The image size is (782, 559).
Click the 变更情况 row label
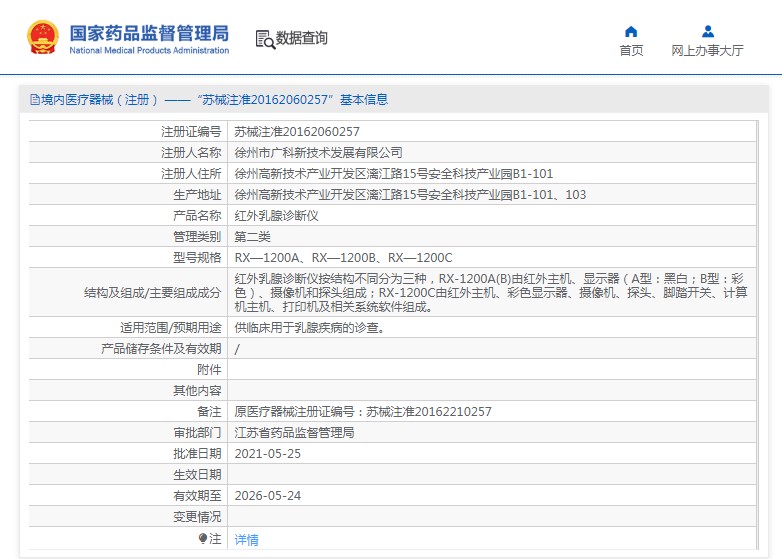point(197,517)
